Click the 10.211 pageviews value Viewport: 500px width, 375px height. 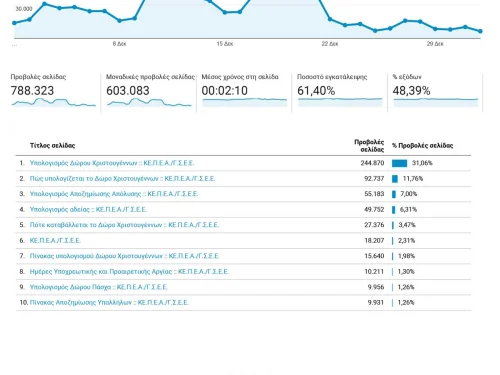click(x=374, y=272)
